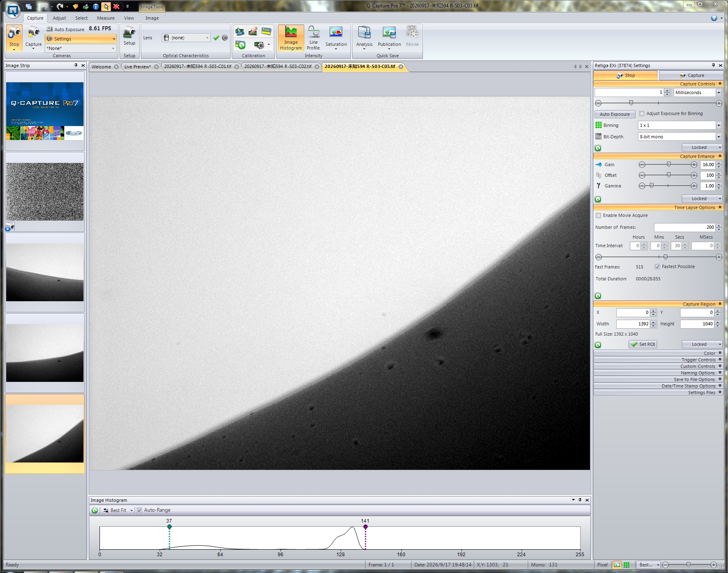Click the redo arrow in quick access toolbar
This screenshot has height=573, width=728.
point(60,6)
